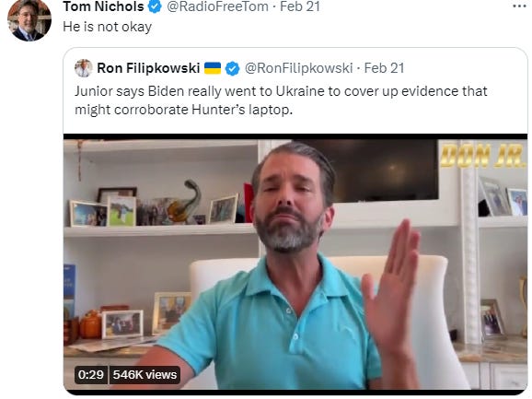Image resolution: width=532 pixels, height=399 pixels.
Task: Click the 0:29 video duration label
Action: coord(91,374)
